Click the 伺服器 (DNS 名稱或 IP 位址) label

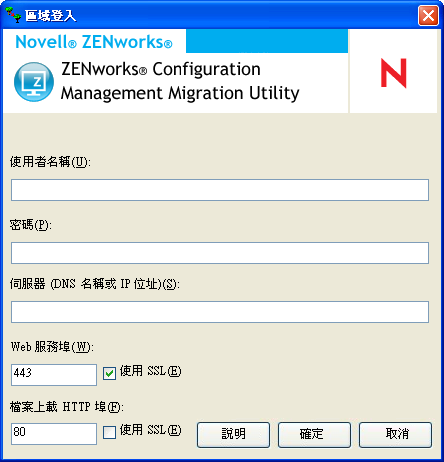[94, 284]
